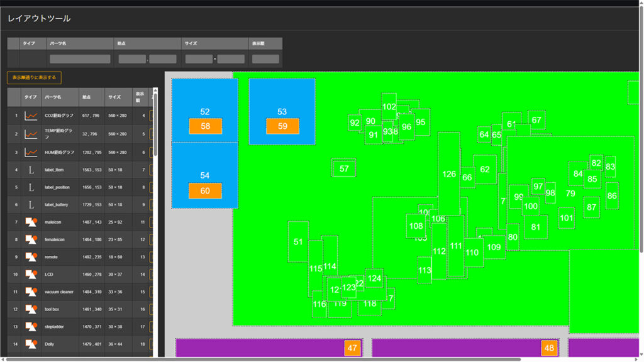Click the HUM graph chart icon
The width and height of the screenshot is (644, 362).
tap(31, 152)
